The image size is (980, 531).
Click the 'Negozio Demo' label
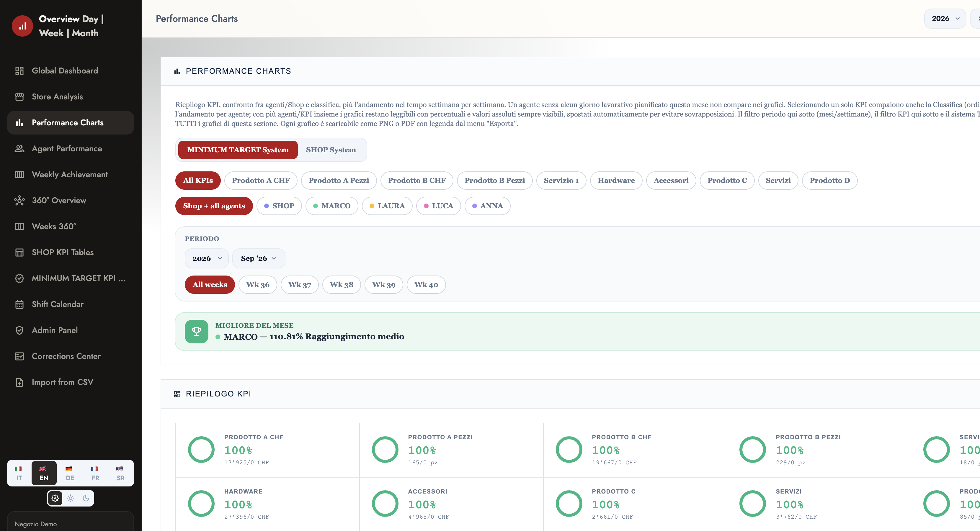click(36, 524)
